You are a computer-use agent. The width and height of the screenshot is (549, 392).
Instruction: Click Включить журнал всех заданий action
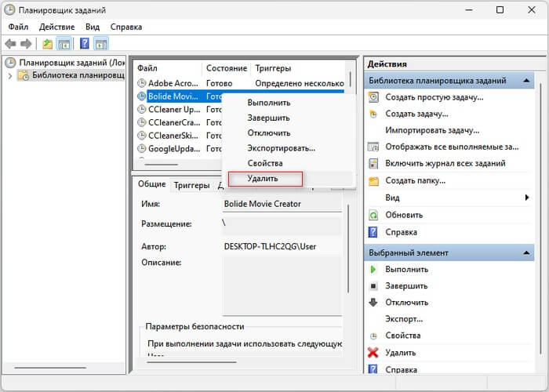(x=445, y=164)
